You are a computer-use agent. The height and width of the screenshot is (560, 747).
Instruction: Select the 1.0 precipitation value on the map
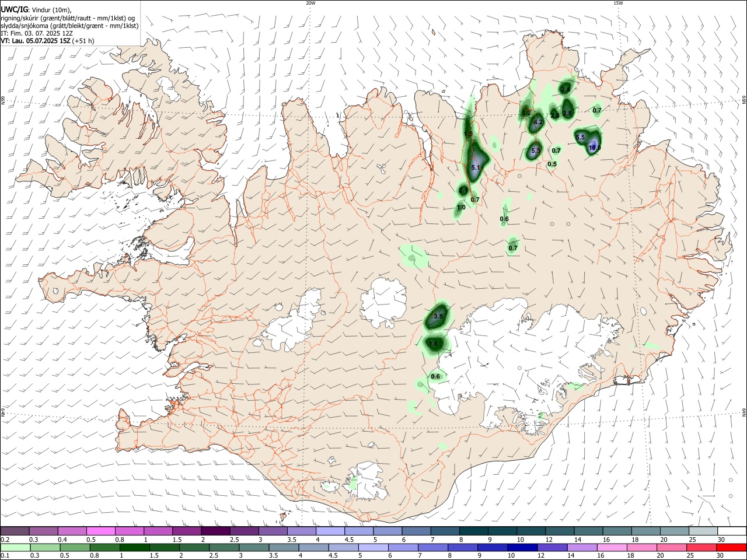[461, 208]
